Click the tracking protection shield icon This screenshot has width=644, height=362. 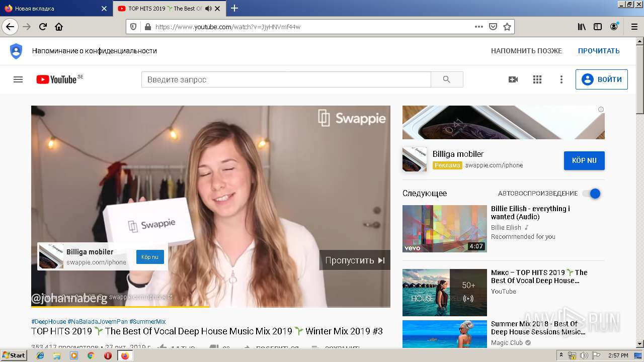pyautogui.click(x=133, y=27)
